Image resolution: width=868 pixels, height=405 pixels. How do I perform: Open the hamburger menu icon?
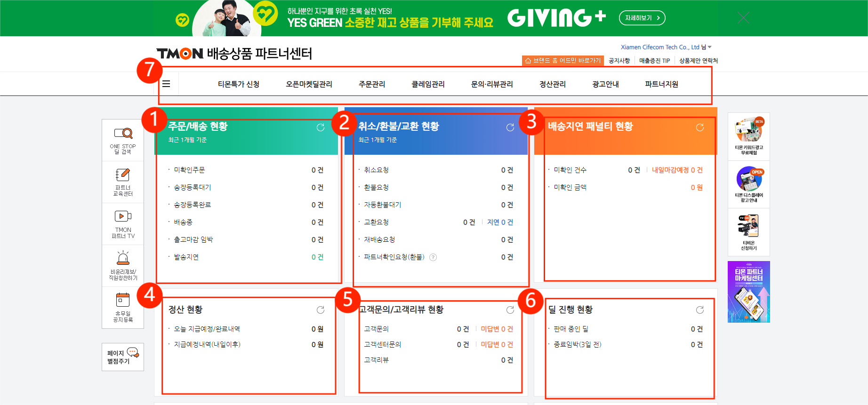pyautogui.click(x=166, y=84)
